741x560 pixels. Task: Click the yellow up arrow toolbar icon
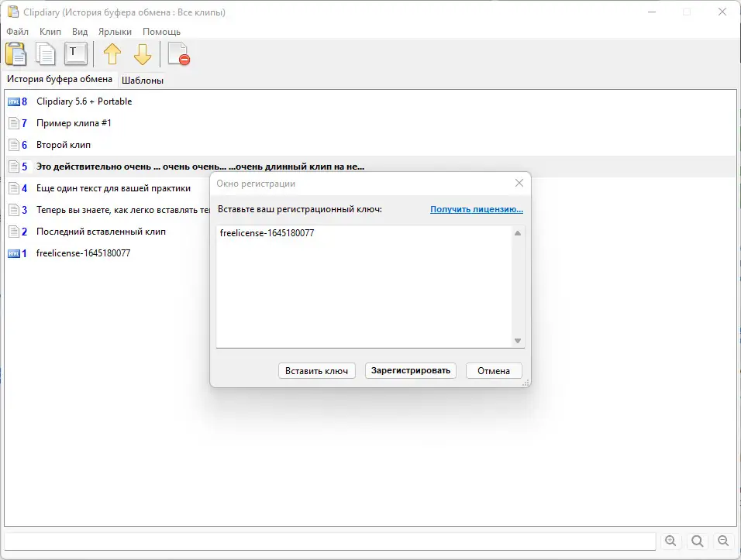click(112, 53)
